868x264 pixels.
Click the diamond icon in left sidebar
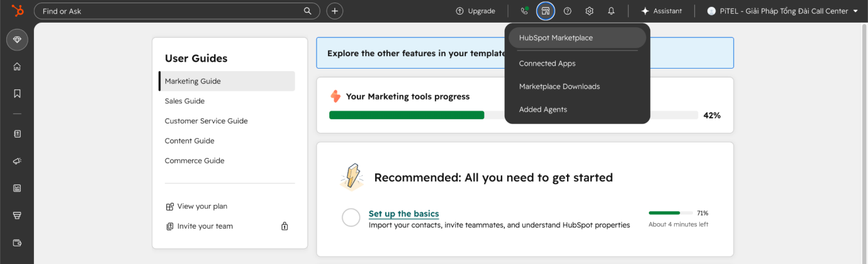coord(17,40)
